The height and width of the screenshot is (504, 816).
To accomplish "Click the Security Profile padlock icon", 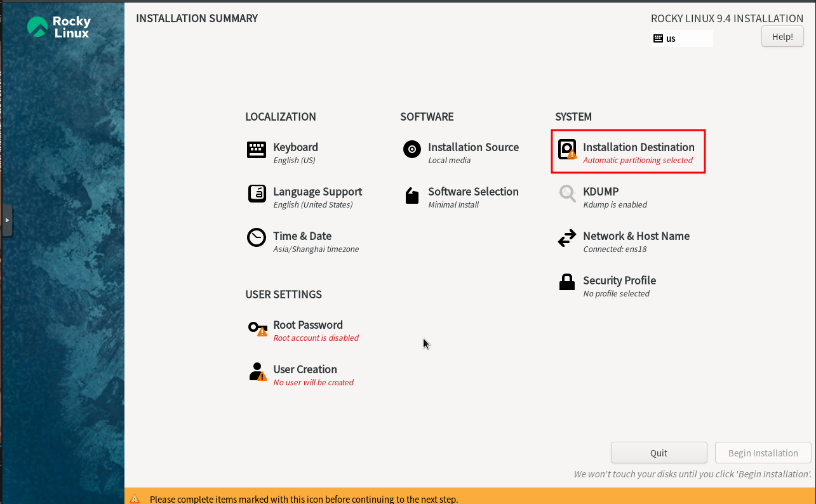I will (x=566, y=282).
